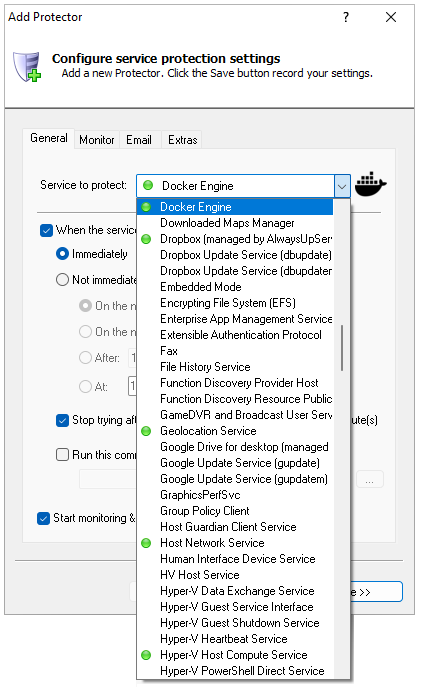Select Function Discovery Provider Host
This screenshot has height=687, width=421.
coord(235,383)
